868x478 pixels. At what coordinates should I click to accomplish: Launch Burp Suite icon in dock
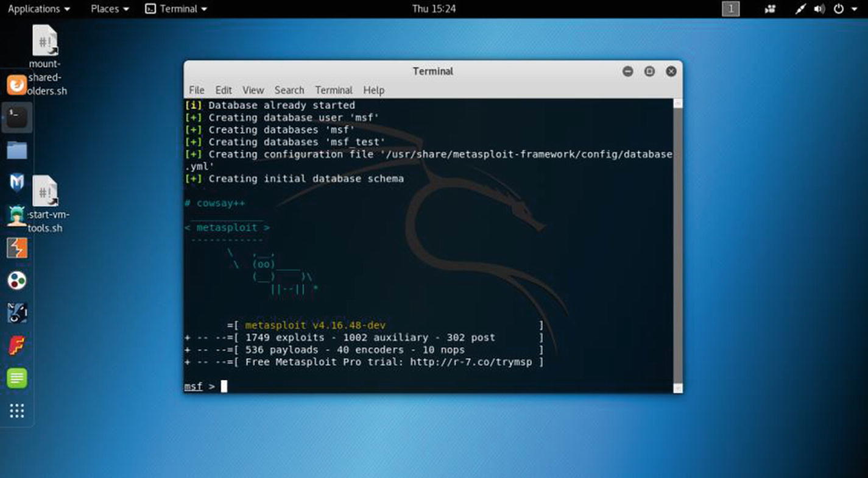[x=16, y=248]
